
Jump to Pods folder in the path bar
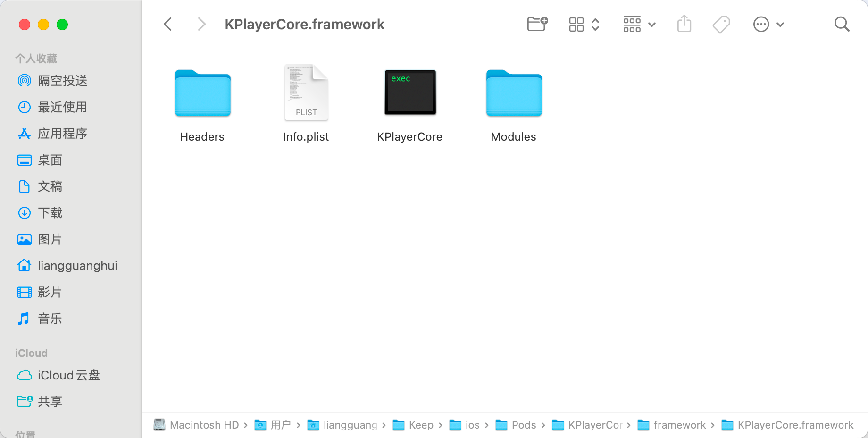[x=516, y=425]
